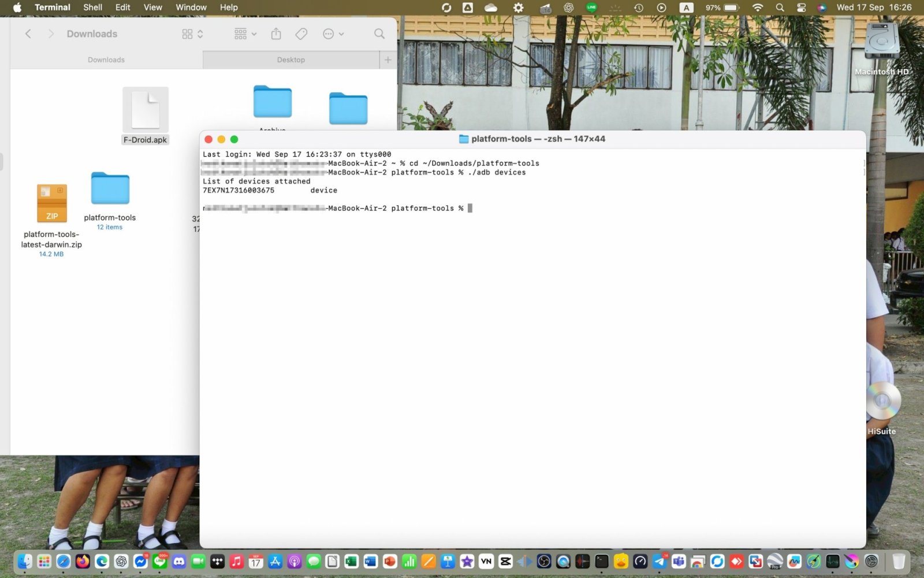Open Discord in the Dock
This screenshot has width=924, height=578.
click(x=179, y=561)
